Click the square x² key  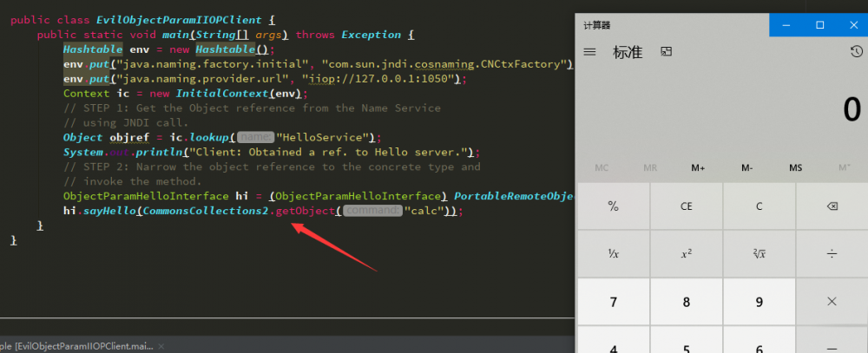tap(686, 253)
